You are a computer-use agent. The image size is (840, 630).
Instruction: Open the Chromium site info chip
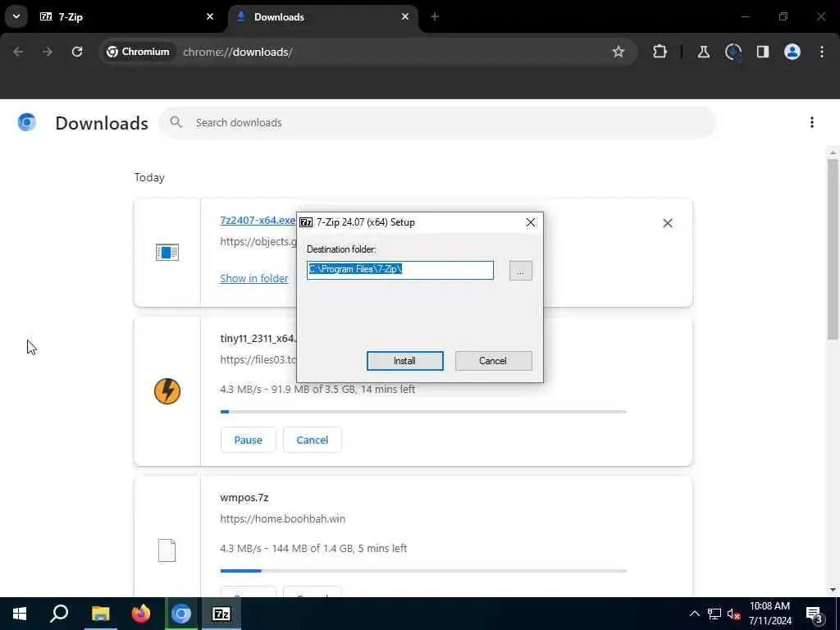138,52
